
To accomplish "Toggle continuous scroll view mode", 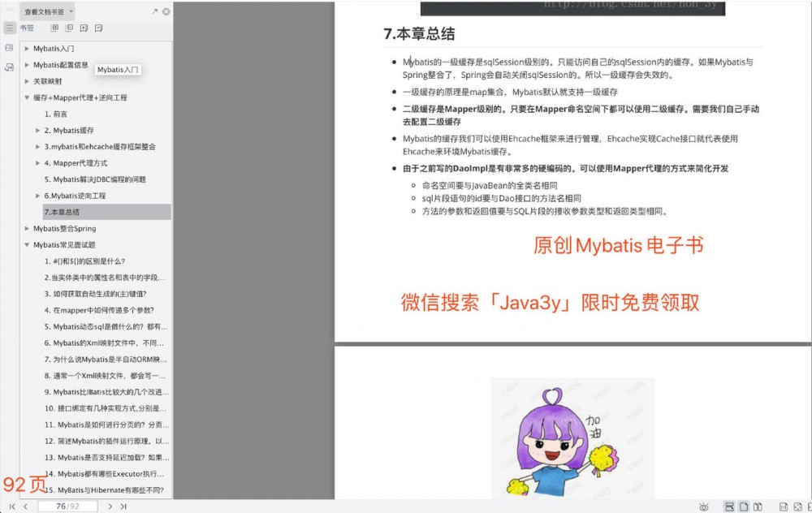I will click(730, 506).
